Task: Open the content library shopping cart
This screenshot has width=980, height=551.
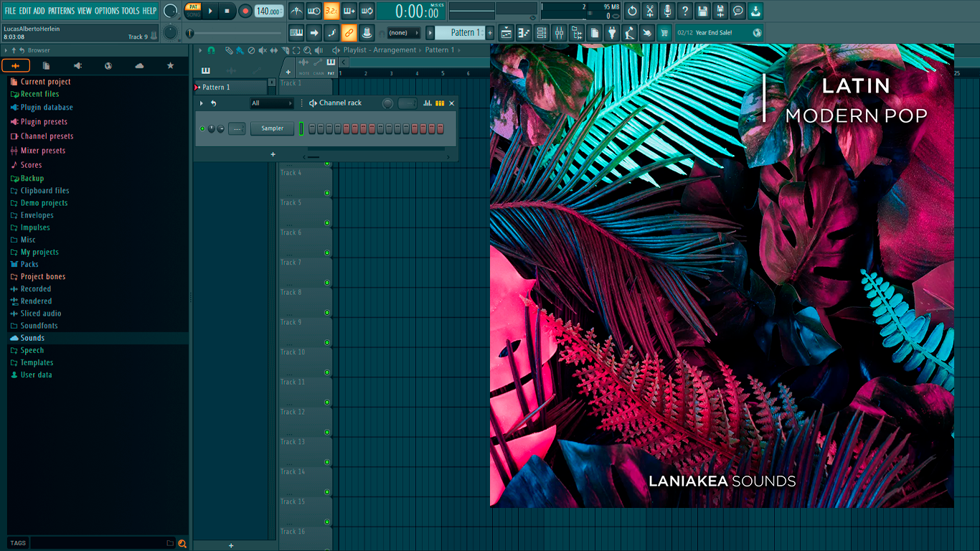Action: pyautogui.click(x=664, y=32)
